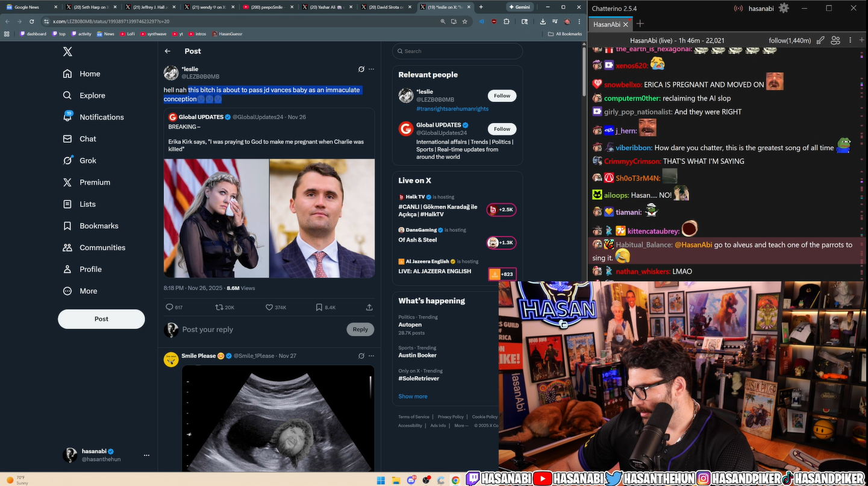Open the X Search box
868x486 pixels.
click(x=457, y=51)
